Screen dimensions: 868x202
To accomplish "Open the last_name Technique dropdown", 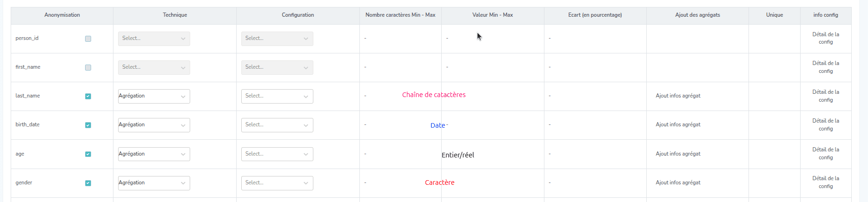I will coord(154,96).
